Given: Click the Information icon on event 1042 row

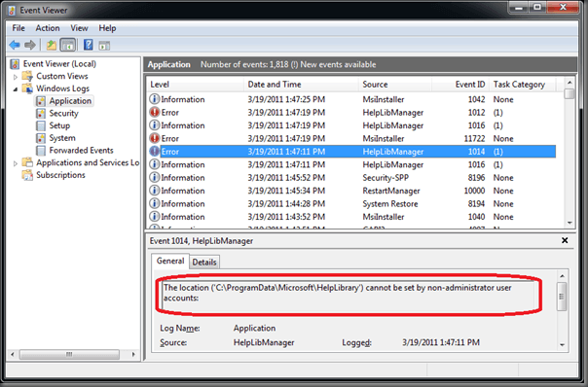Looking at the screenshot, I should point(154,99).
